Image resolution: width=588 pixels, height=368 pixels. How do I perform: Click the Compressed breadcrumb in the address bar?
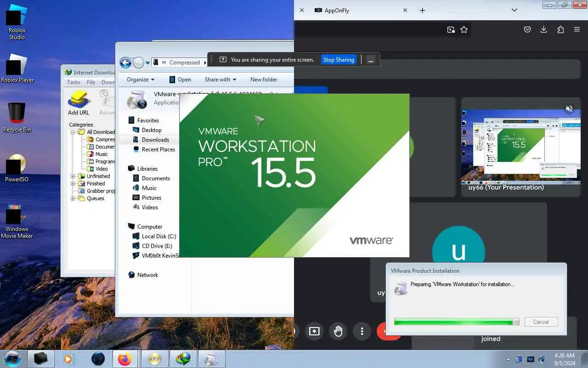click(x=184, y=63)
